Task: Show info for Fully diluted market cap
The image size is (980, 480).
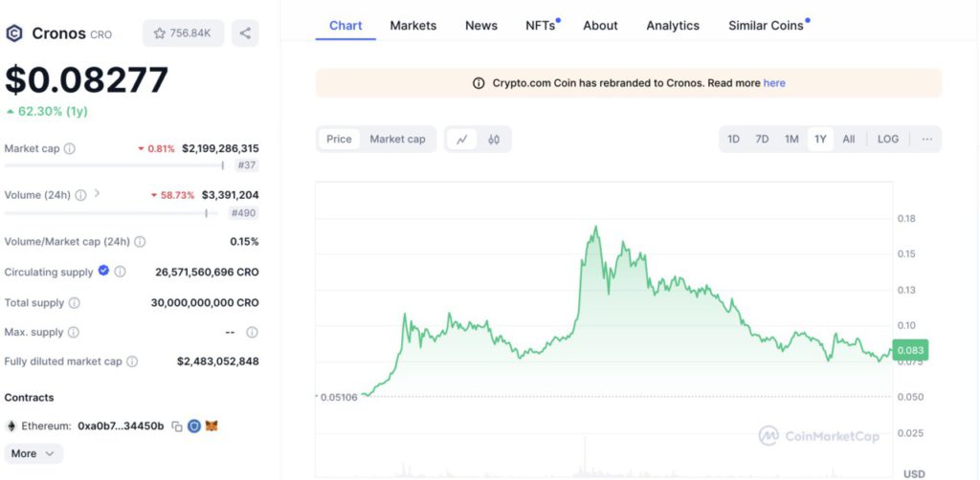Action: [x=132, y=361]
